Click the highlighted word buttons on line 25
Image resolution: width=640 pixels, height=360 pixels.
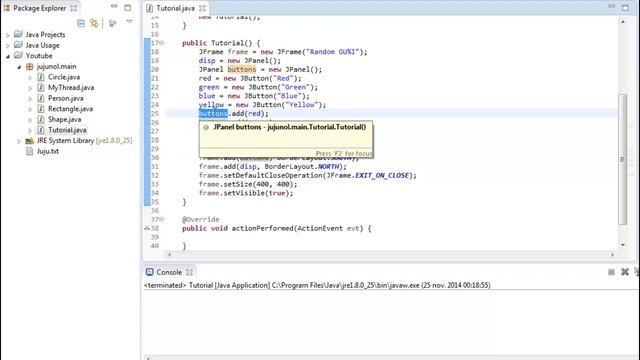pyautogui.click(x=213, y=113)
